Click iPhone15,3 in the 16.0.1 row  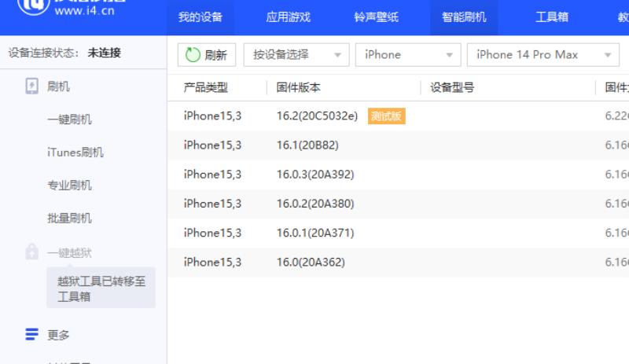tap(212, 233)
